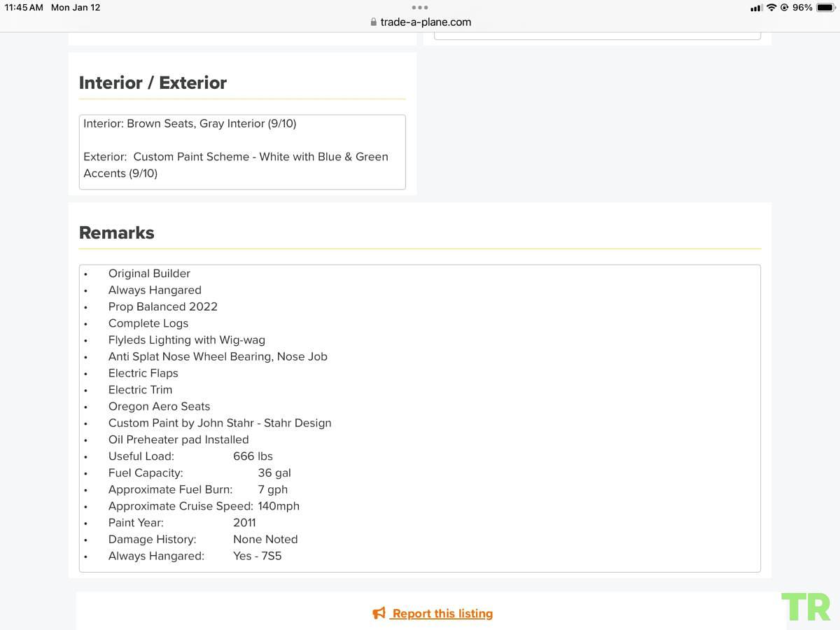Click the Interior: Brown Seats description text
Screen dimensions: 840x630
[190, 123]
